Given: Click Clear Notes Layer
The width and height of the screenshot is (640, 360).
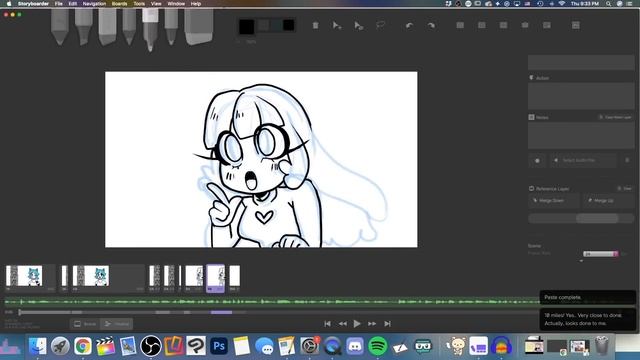Looking at the screenshot, I should point(616,117).
